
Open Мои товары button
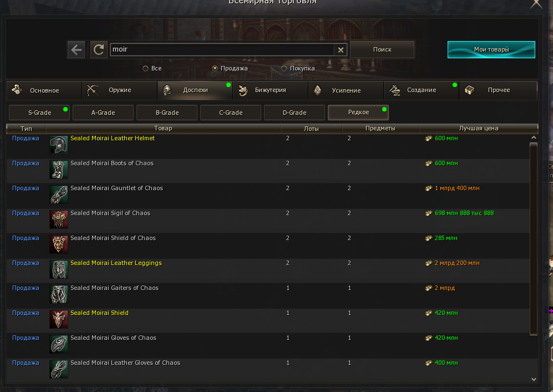point(491,49)
